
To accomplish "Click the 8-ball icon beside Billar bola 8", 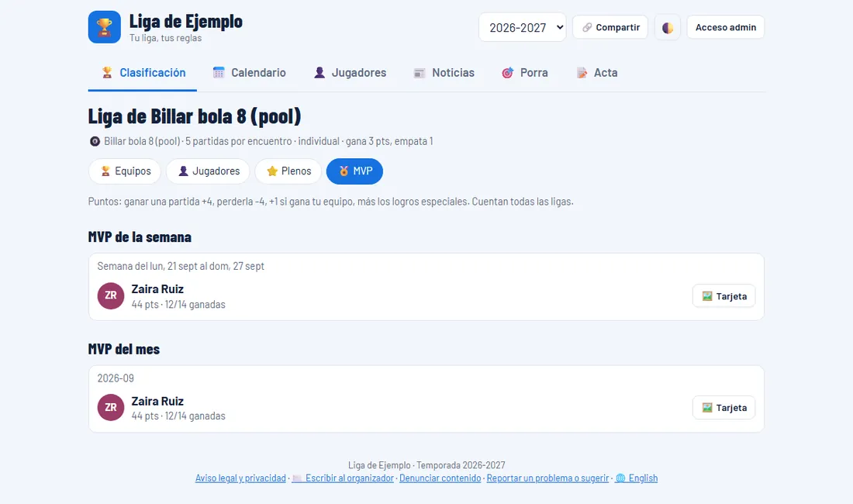I will pyautogui.click(x=95, y=141).
